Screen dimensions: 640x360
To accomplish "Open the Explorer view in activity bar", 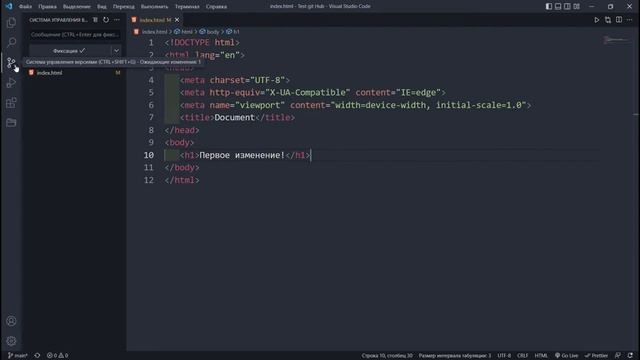I will click(11, 22).
